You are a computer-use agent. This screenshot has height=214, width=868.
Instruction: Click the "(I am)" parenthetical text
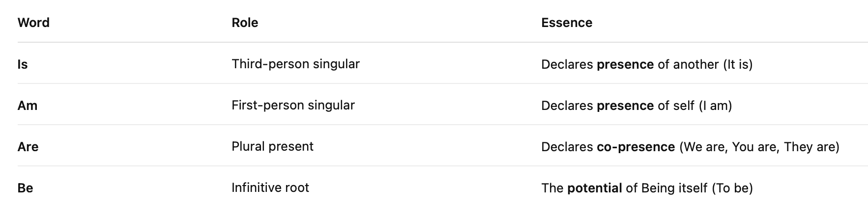(x=715, y=106)
